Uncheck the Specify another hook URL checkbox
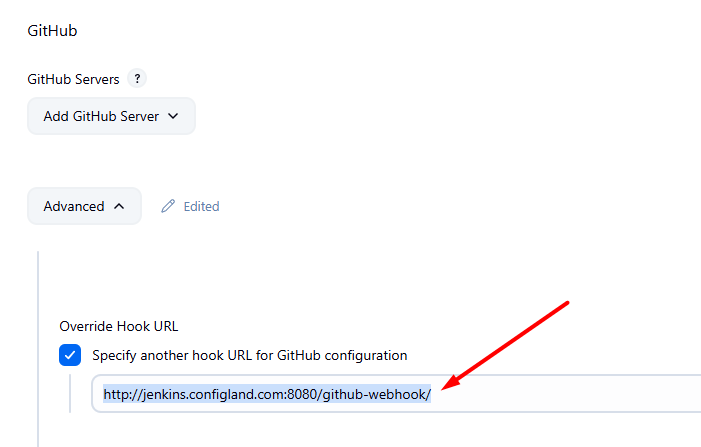The image size is (701, 447). point(70,355)
